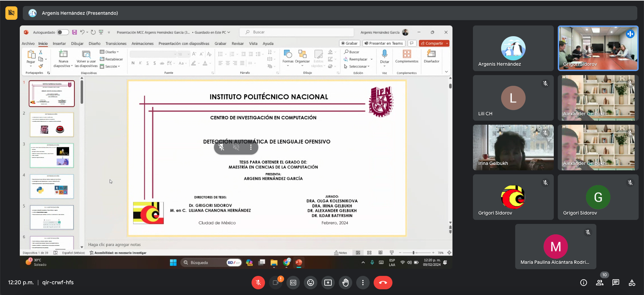
Task: Click the Buscar search field in title bar
Action: pyautogui.click(x=297, y=32)
